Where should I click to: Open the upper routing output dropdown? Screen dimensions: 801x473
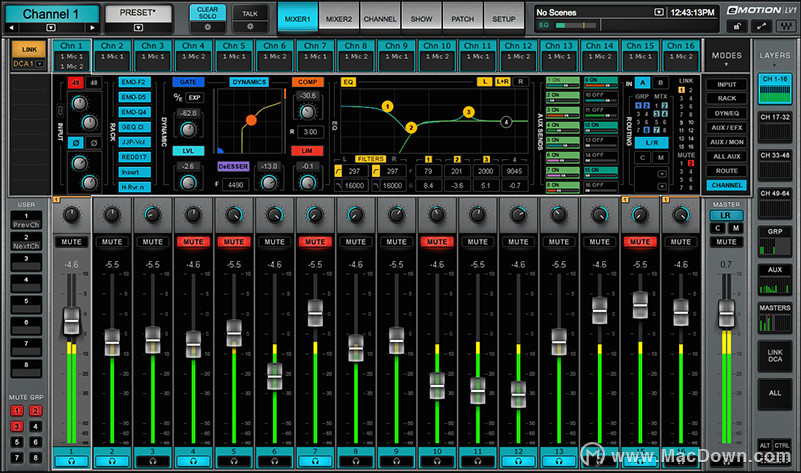click(662, 174)
